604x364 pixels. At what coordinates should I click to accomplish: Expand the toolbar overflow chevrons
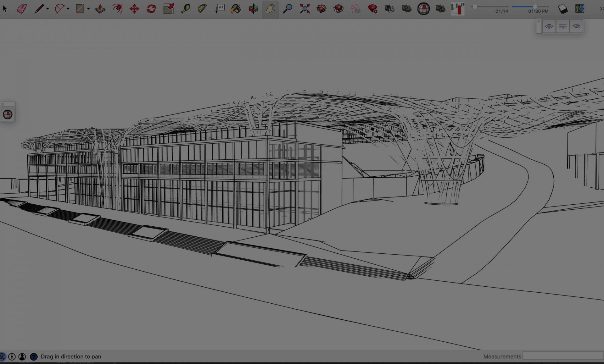(x=601, y=9)
